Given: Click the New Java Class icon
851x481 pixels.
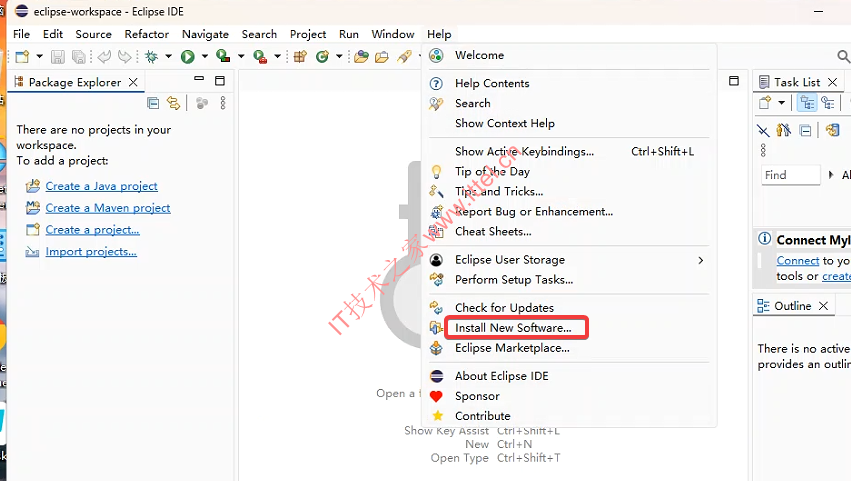Looking at the screenshot, I should 322,56.
